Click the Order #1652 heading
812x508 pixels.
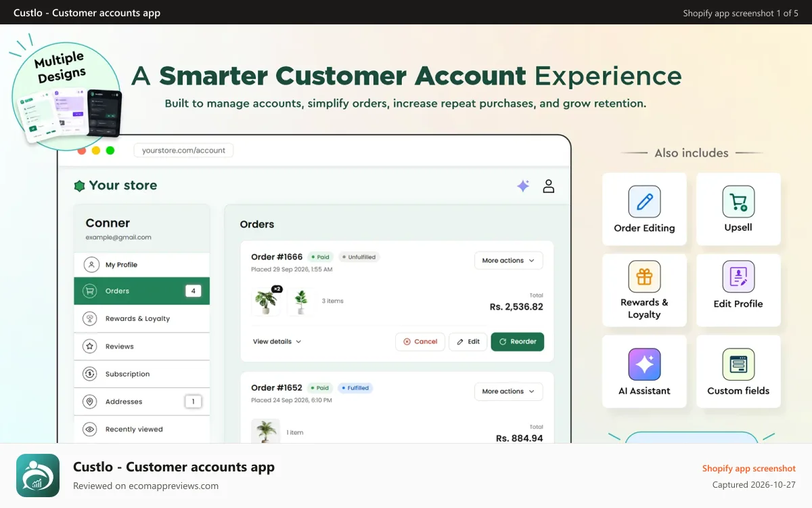(276, 387)
